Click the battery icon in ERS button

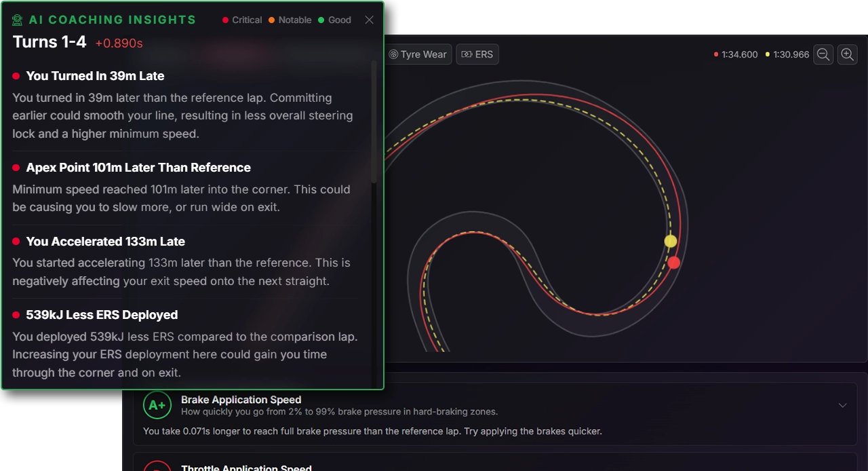pyautogui.click(x=467, y=54)
